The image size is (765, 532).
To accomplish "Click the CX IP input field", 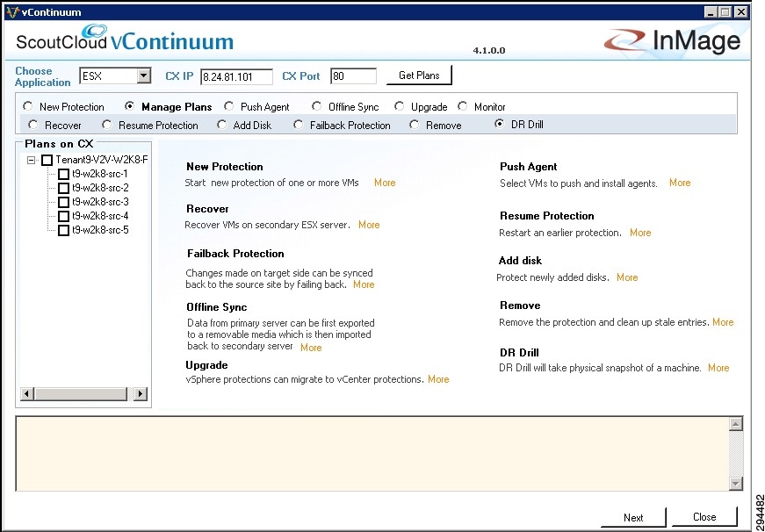I will tap(236, 76).
